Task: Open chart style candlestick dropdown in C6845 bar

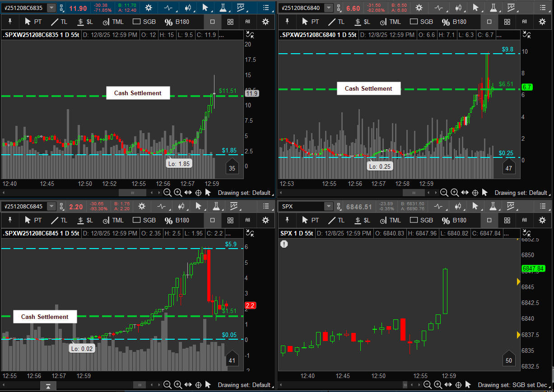Action: coord(182,207)
